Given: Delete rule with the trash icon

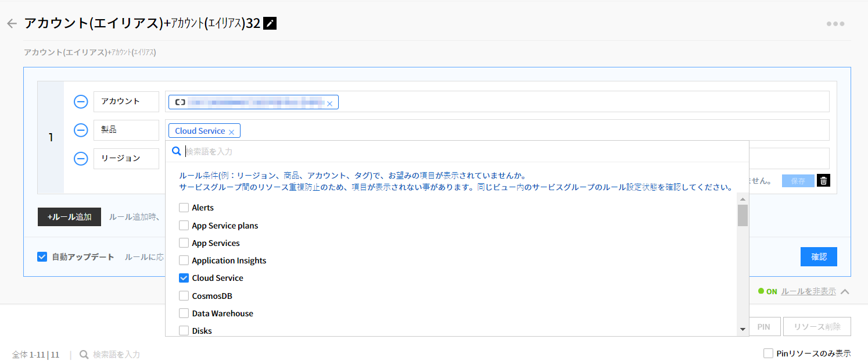Looking at the screenshot, I should tap(823, 180).
